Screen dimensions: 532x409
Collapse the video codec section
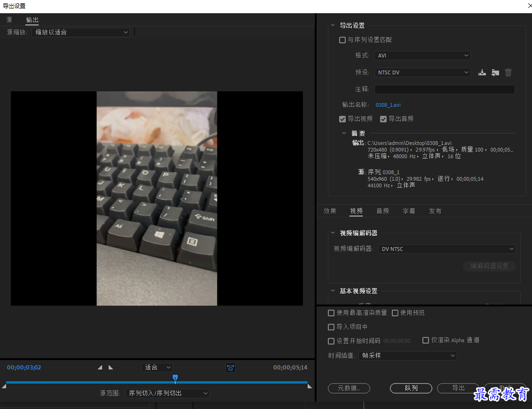coord(333,233)
